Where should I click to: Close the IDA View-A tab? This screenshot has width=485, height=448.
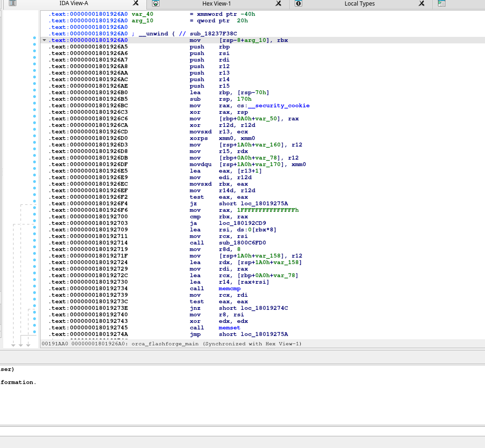135,3
